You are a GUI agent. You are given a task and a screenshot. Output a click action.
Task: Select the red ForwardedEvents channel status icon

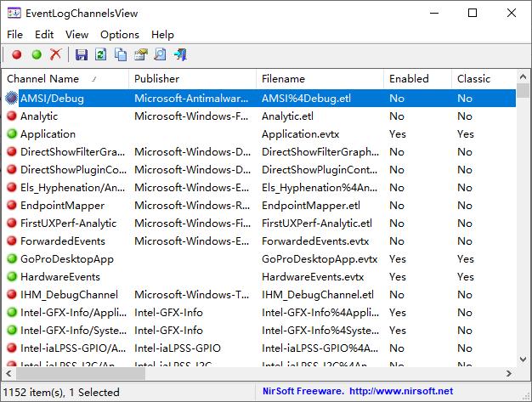(12, 241)
